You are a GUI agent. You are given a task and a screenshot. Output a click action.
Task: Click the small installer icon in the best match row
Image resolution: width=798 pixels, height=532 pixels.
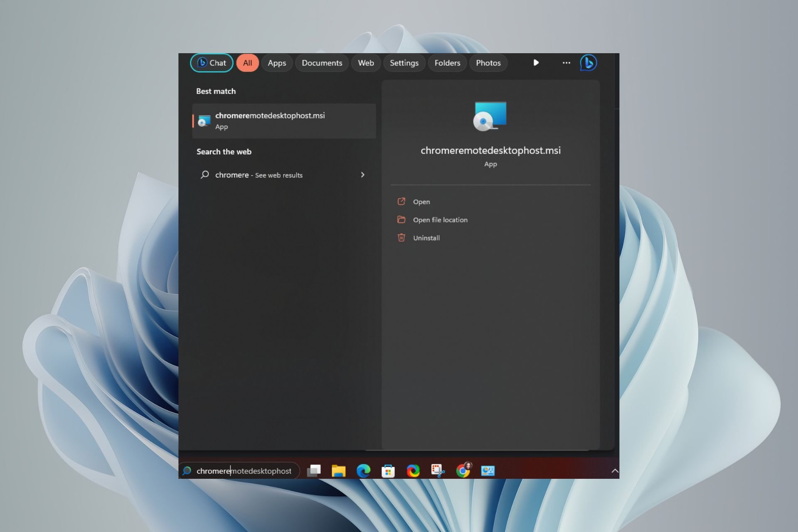(x=204, y=121)
